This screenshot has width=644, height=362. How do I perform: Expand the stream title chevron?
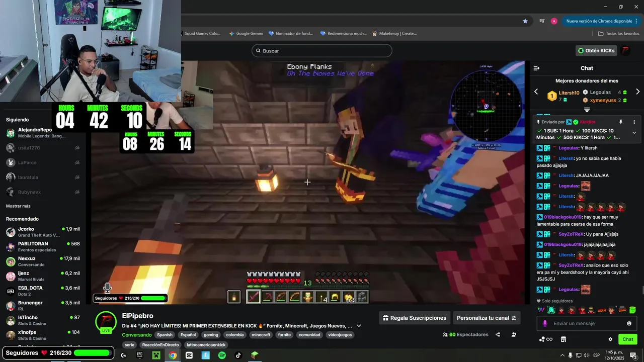[359, 326]
